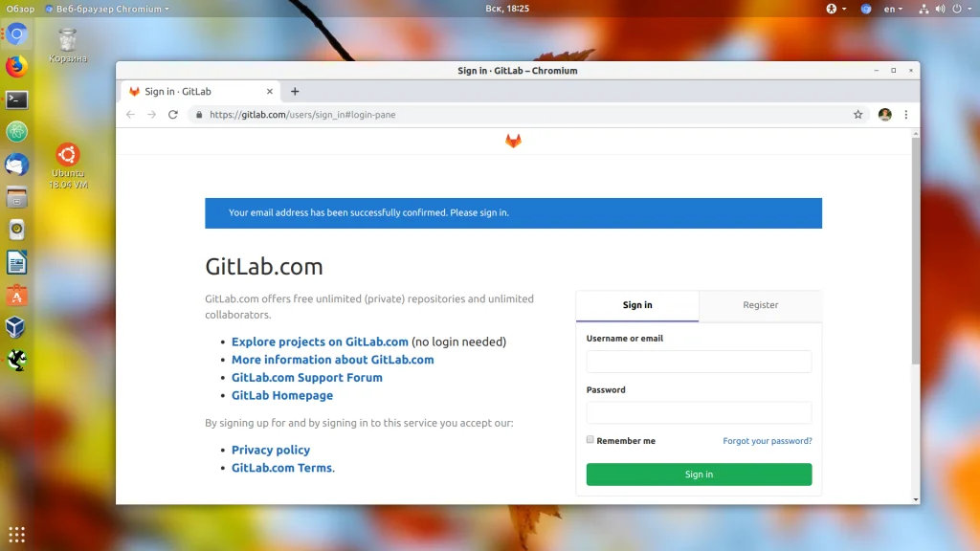Open the Privacy policy link
The width and height of the screenshot is (980, 551).
271,450
